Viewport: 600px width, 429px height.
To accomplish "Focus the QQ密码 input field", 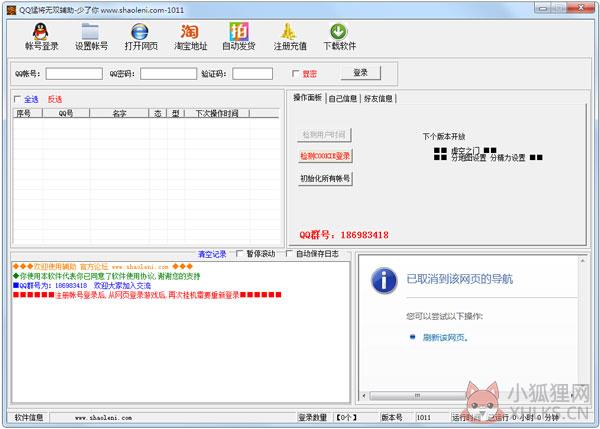I will coord(168,74).
